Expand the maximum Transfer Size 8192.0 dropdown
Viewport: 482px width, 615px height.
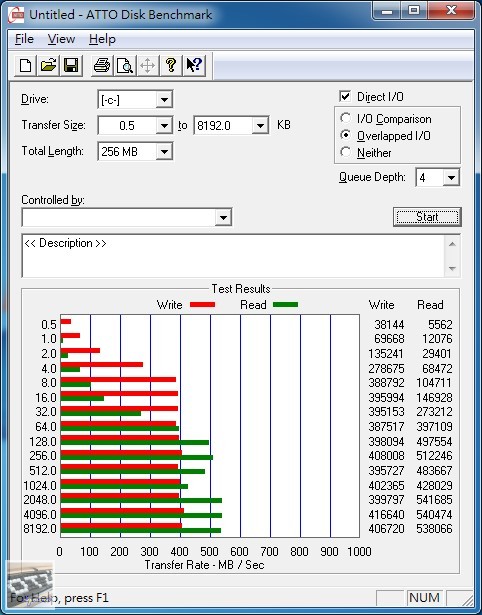point(260,126)
